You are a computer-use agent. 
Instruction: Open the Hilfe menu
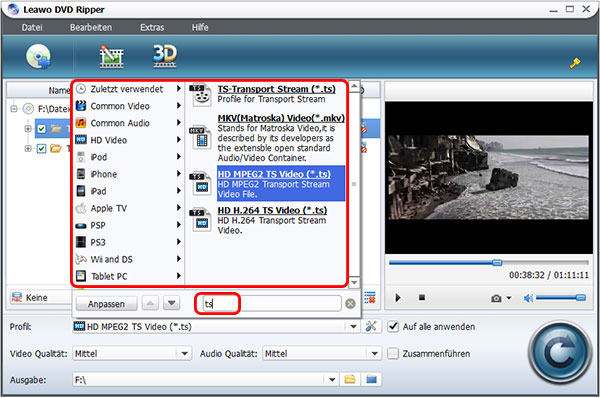click(x=200, y=28)
